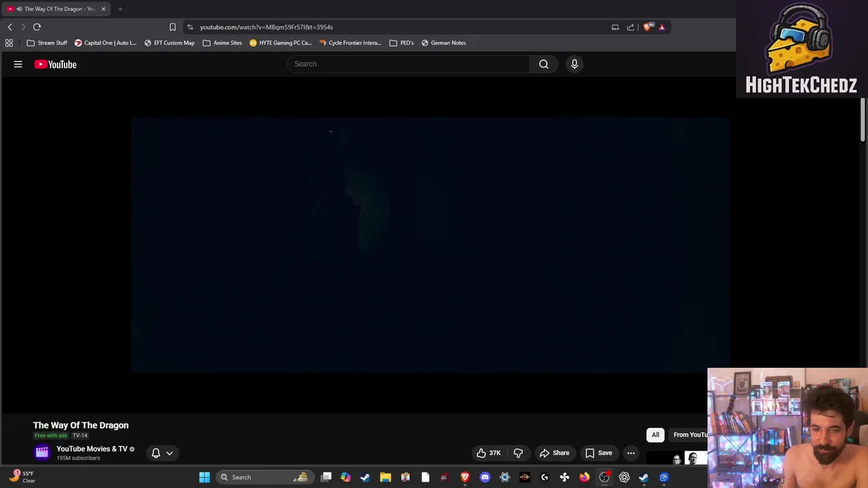Open ChatGPT app from the taskbar
Screen dimensions: 868x488
(624, 477)
